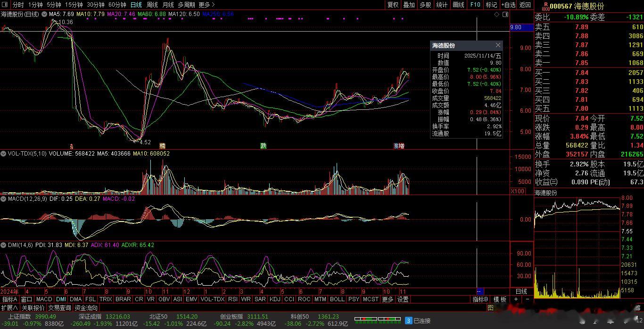The image size is (644, 329).
Task: Open F10 company information
Action: (x=475, y=5)
